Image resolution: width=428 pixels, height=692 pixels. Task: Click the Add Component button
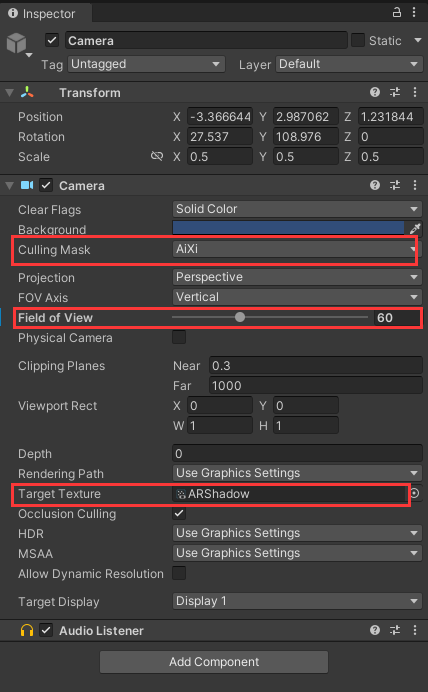(214, 662)
